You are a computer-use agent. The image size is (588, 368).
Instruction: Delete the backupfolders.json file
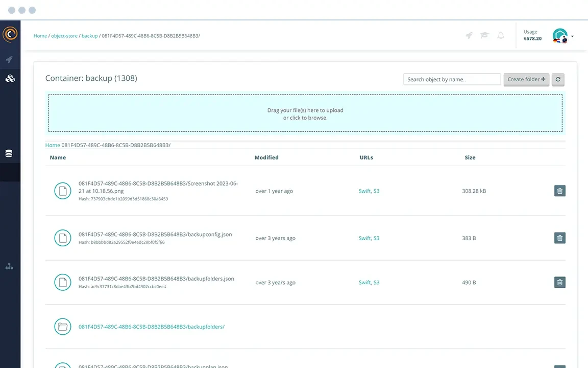click(x=560, y=282)
